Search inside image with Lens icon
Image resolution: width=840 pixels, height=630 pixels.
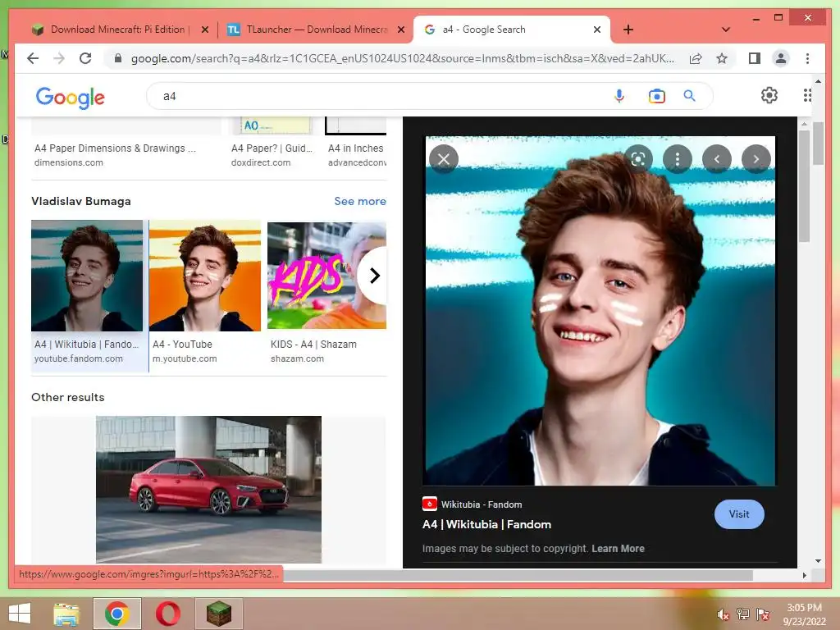click(638, 159)
